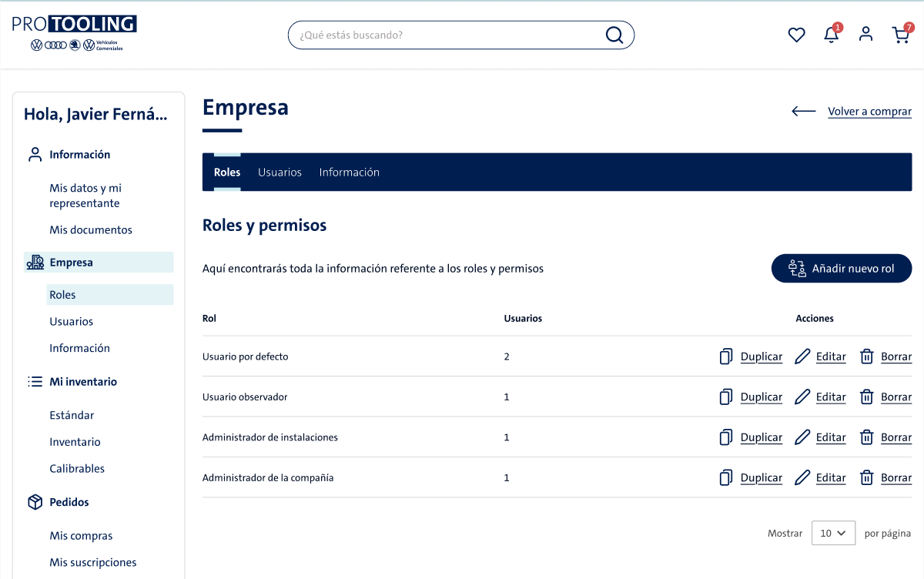This screenshot has height=579, width=924.
Task: Click the list icon beside Mi inventario
Action: pos(35,381)
